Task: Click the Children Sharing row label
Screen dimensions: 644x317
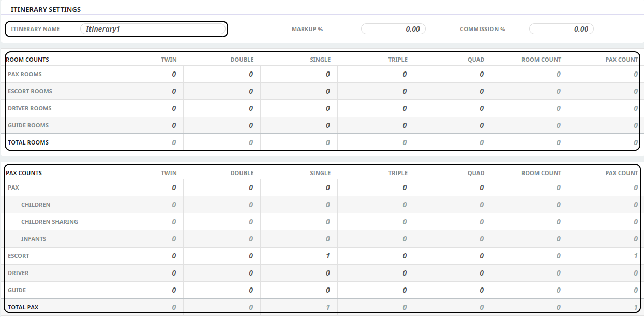Action: click(50, 222)
